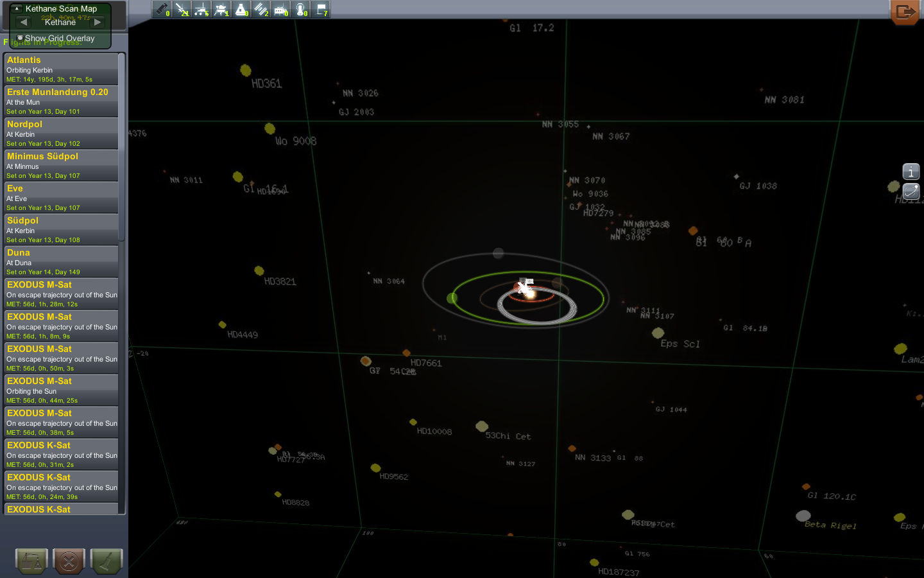This screenshot has width=924, height=578.
Task: Click the rover filter icon
Action: coord(201,10)
